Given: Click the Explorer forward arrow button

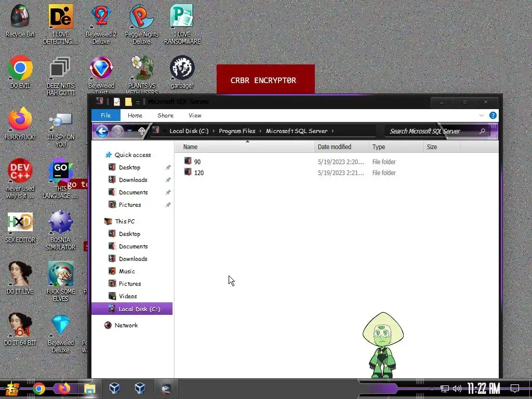Looking at the screenshot, I should click(117, 131).
